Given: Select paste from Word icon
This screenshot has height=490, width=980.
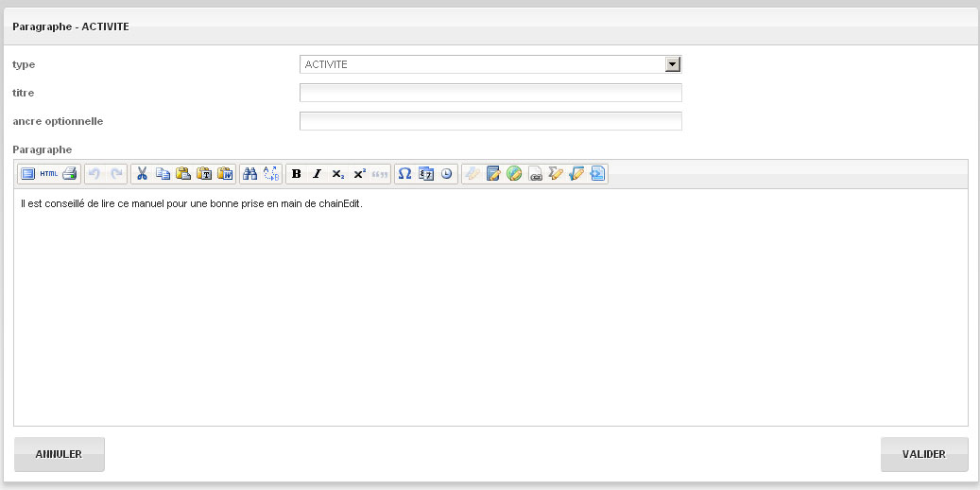Looking at the screenshot, I should 225,174.
